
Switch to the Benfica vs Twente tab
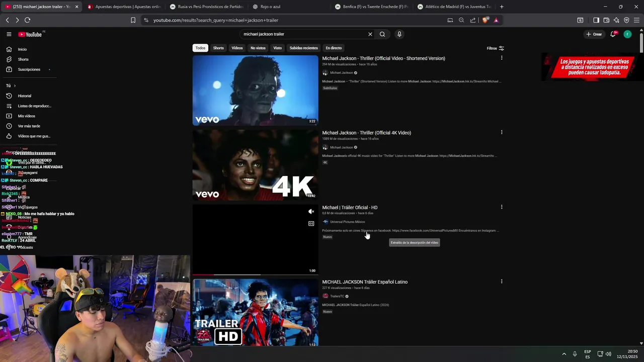tap(371, 7)
